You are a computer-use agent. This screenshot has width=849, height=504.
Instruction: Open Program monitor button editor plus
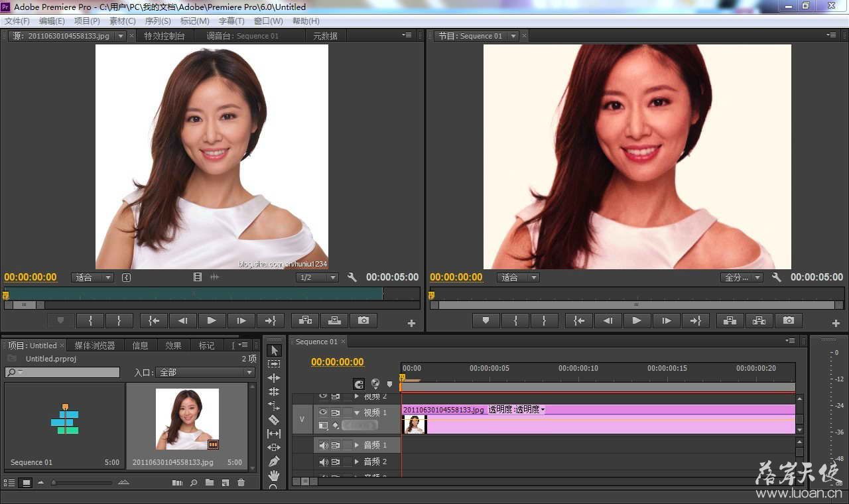pyautogui.click(x=836, y=323)
